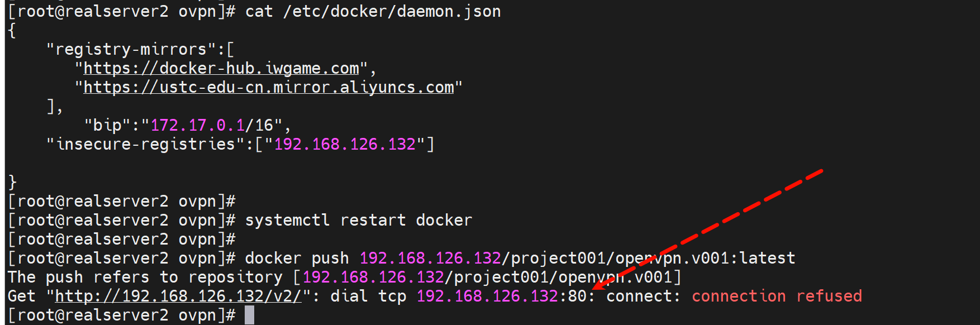Viewport: 980px width, 325px height.
Task: Open the docker-hub.iwgame.com mirror link
Action: 221,69
